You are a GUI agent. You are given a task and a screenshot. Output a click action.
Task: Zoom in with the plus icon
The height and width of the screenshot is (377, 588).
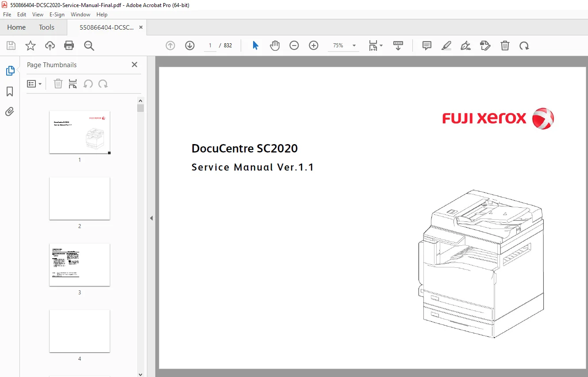314,46
